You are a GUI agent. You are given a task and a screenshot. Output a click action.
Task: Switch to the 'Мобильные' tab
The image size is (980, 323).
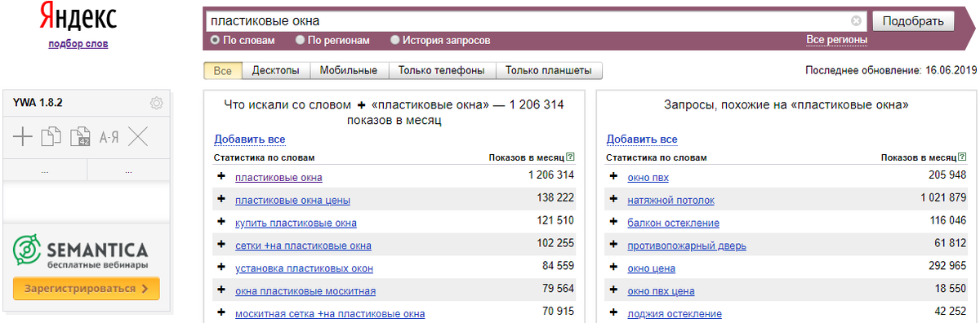(x=349, y=70)
